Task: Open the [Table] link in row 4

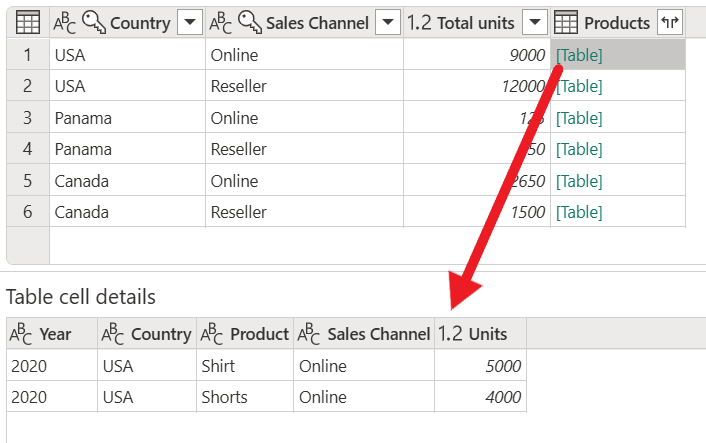Action: pyautogui.click(x=579, y=149)
